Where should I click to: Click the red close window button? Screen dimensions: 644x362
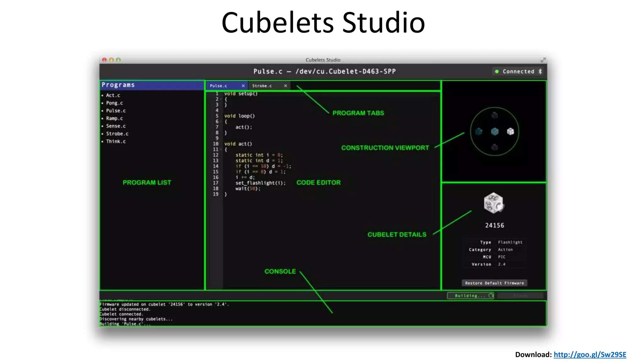(x=104, y=60)
